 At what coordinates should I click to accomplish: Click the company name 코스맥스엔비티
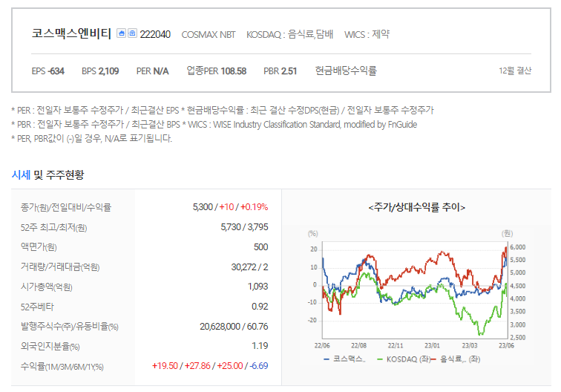[71, 33]
